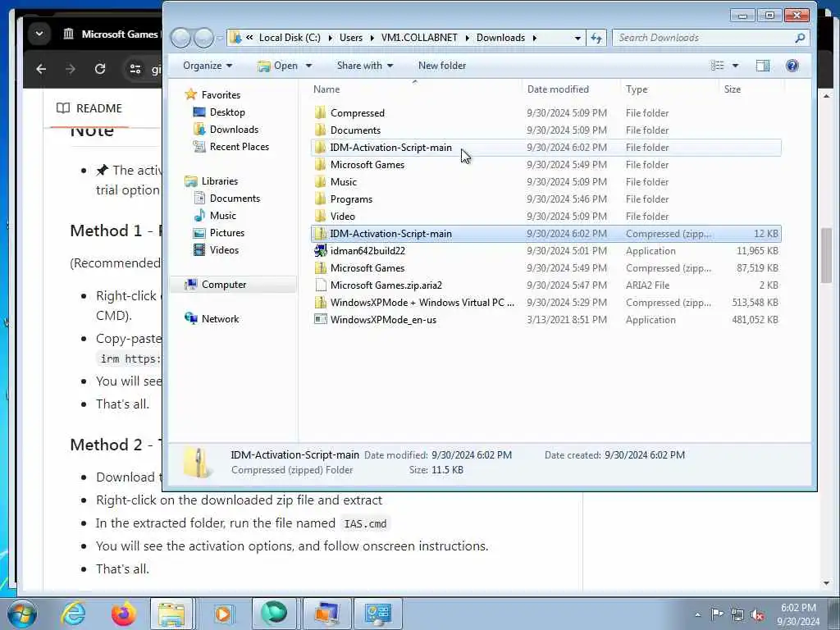Image resolution: width=840 pixels, height=630 pixels.
Task: Click the Open button in the toolbar
Action: [x=277, y=66]
